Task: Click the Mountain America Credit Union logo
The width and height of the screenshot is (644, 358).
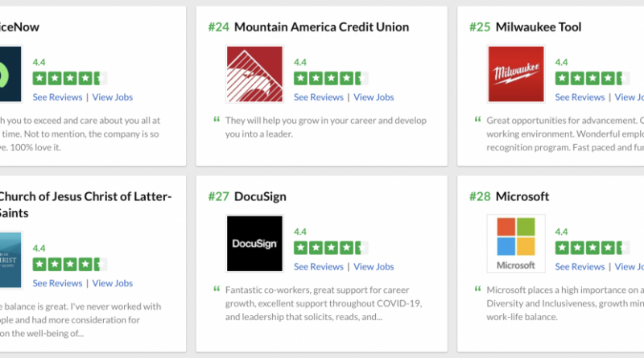Action: (254, 74)
